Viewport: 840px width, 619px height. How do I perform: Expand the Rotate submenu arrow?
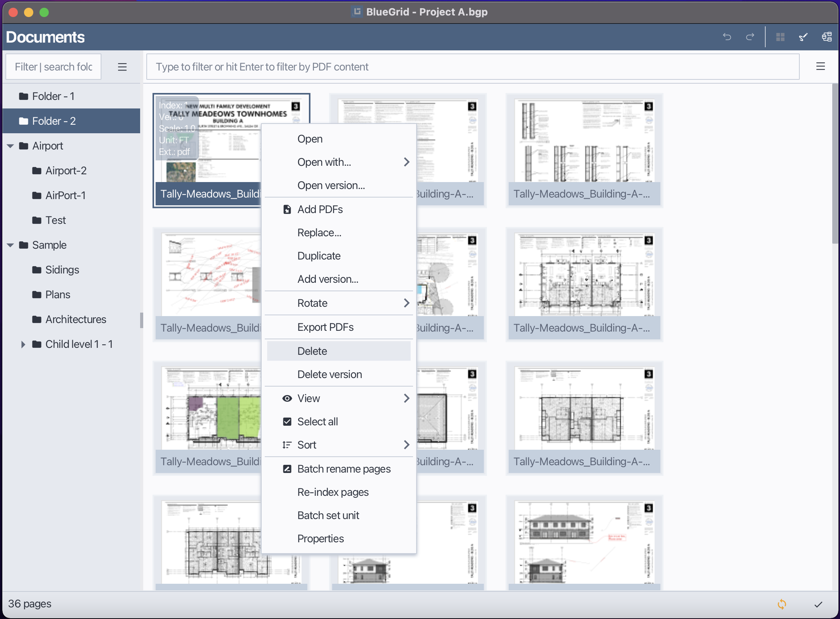tap(406, 303)
